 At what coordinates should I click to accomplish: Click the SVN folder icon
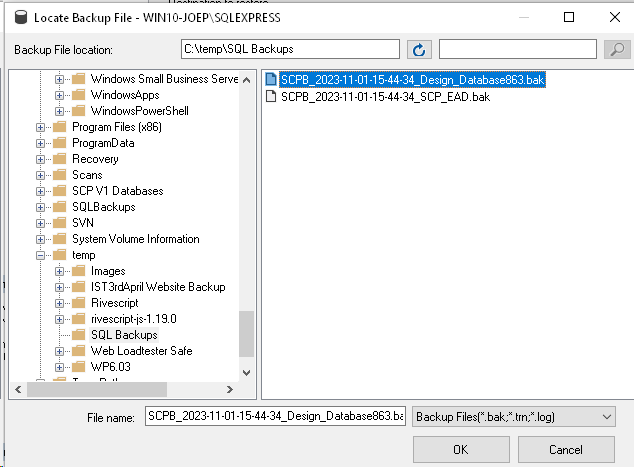point(60,223)
